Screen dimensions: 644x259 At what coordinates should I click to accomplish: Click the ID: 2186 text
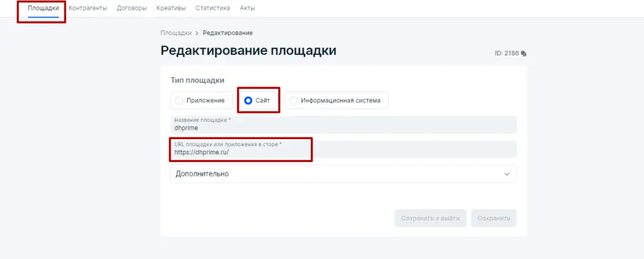pyautogui.click(x=507, y=53)
